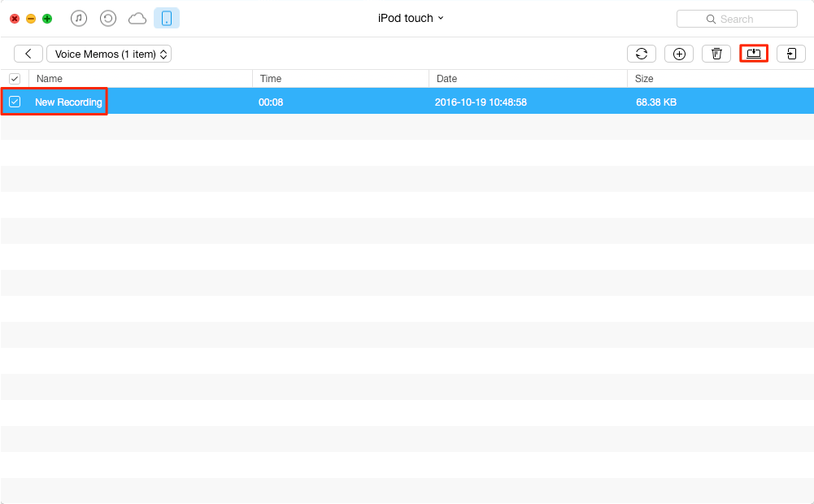The image size is (814, 504).
Task: Open the iTunes library music icon
Action: coord(78,18)
